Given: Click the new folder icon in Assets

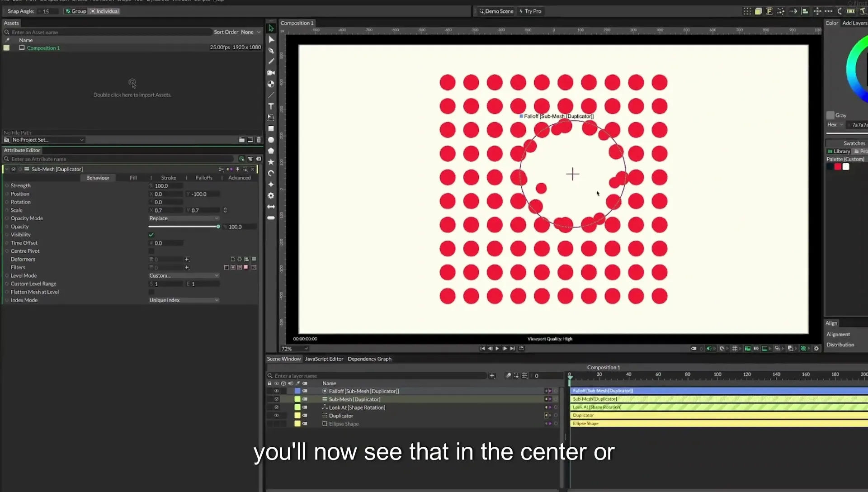Looking at the screenshot, I should pos(241,140).
